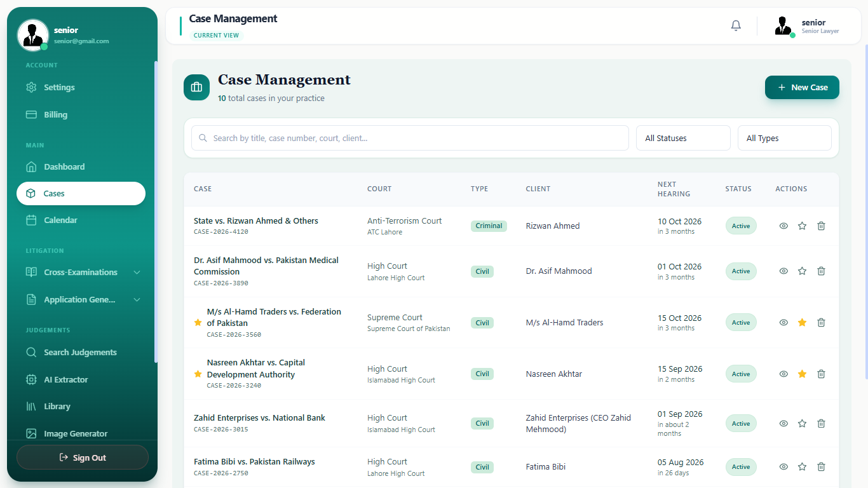The height and width of the screenshot is (488, 868).
Task: Expand the Cross-Examinations submenu
Action: (81, 272)
